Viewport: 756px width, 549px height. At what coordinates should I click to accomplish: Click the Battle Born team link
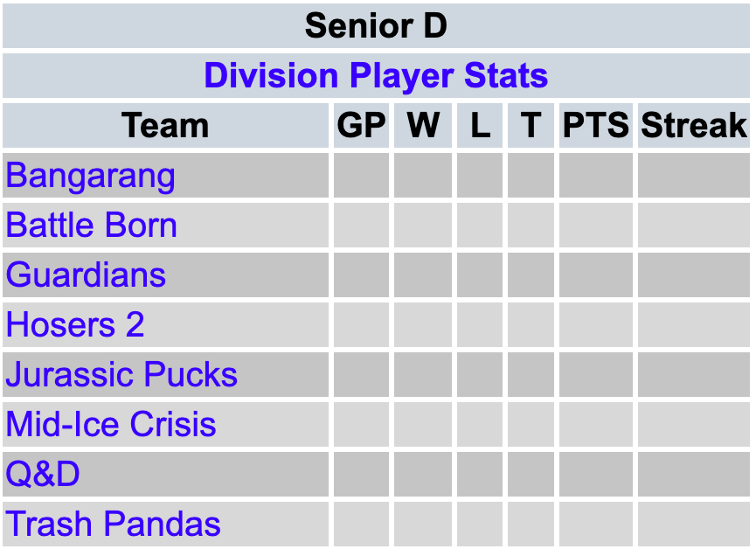click(92, 226)
